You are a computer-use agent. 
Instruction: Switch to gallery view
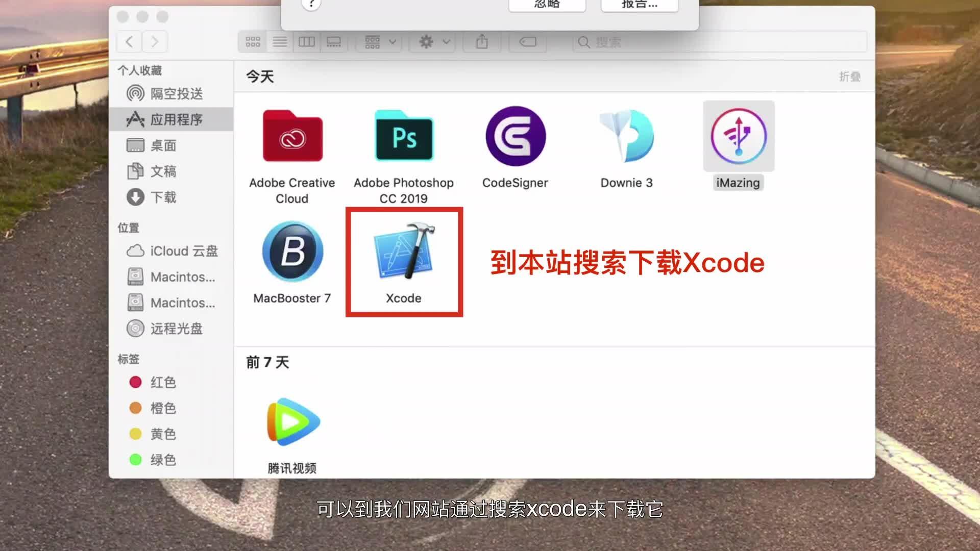click(334, 42)
